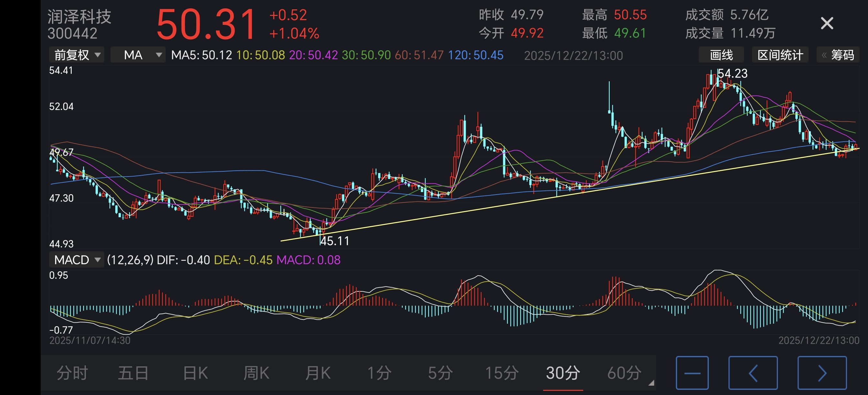Open the MACD indicator dropdown

[77, 260]
